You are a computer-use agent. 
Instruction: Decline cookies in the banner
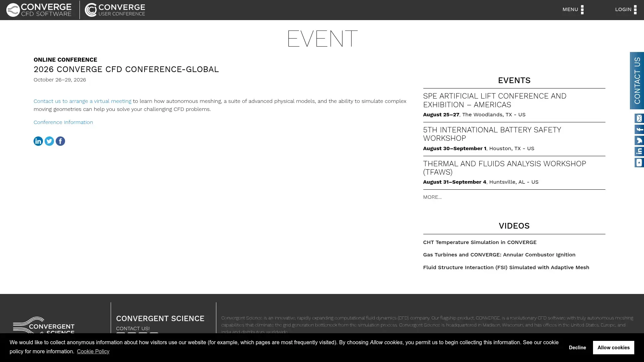[577, 348]
